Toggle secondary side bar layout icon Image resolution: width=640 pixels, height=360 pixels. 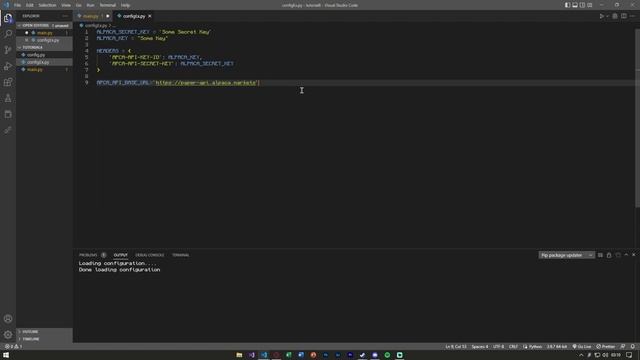(x=582, y=5)
